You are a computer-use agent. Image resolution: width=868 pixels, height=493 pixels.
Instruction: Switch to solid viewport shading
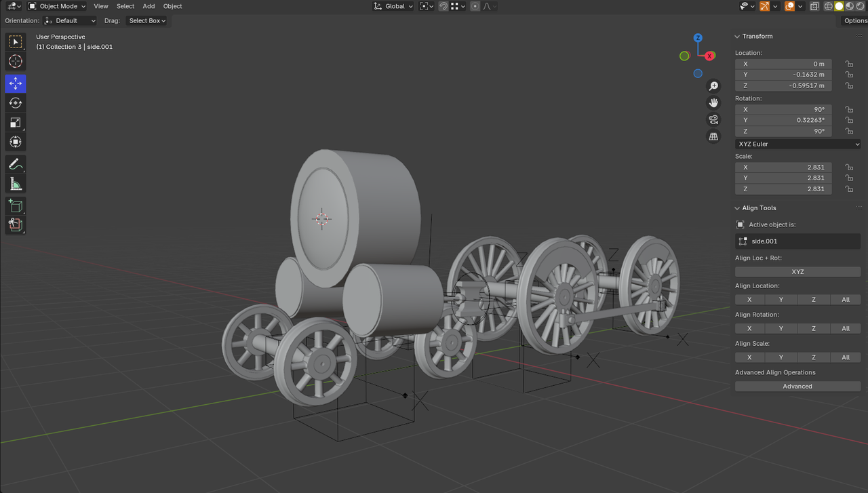[x=839, y=6]
